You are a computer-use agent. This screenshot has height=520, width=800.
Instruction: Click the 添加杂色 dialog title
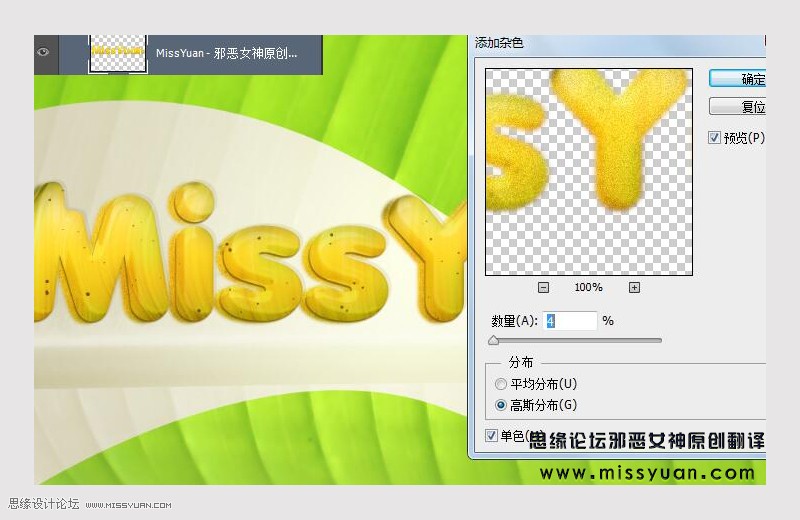coord(499,43)
